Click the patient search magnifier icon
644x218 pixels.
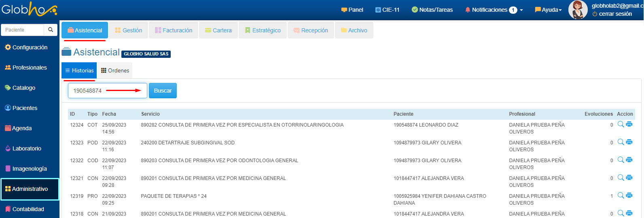[x=51, y=30]
